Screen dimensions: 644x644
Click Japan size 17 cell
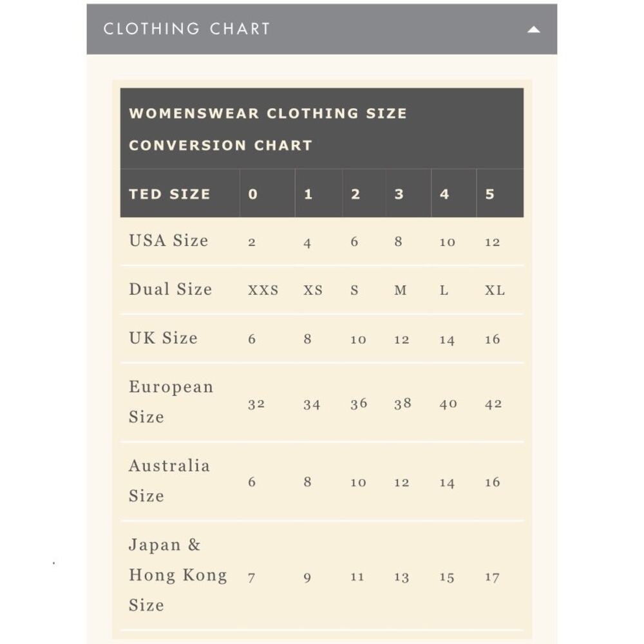click(x=492, y=577)
